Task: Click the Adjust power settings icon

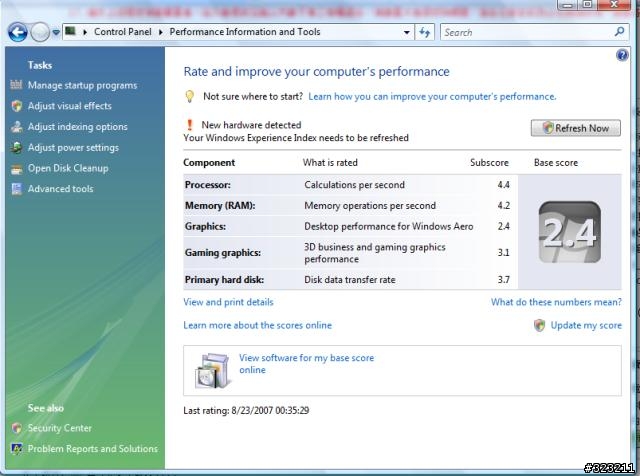Action: click(17, 148)
